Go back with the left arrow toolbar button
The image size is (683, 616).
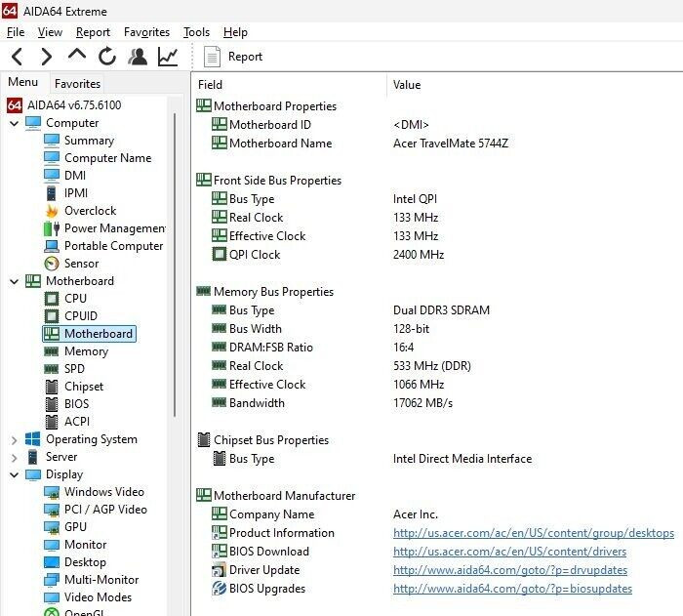17,57
